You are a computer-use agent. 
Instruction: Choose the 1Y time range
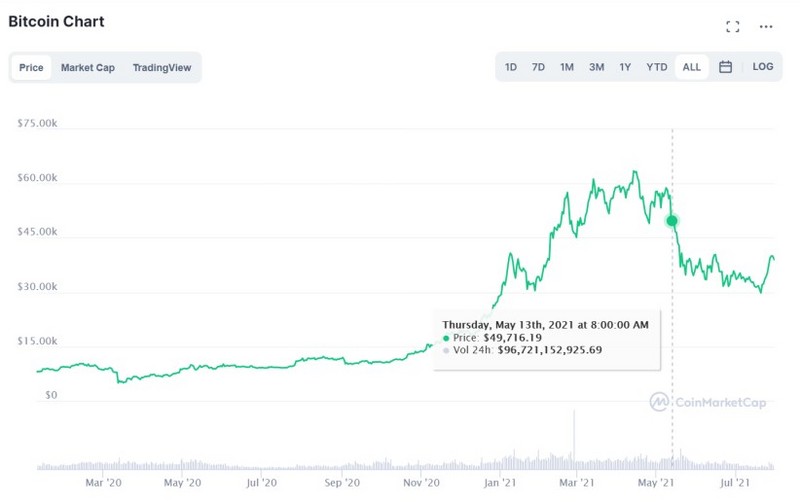[x=625, y=67]
